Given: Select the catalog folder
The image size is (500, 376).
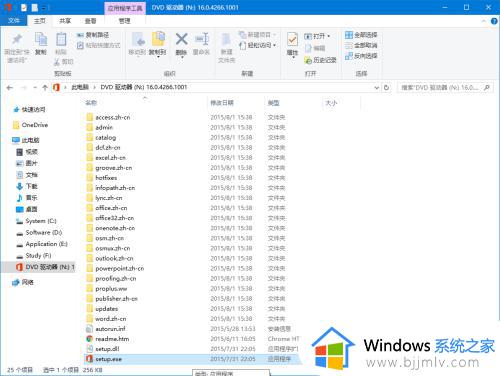Looking at the screenshot, I should tap(101, 137).
